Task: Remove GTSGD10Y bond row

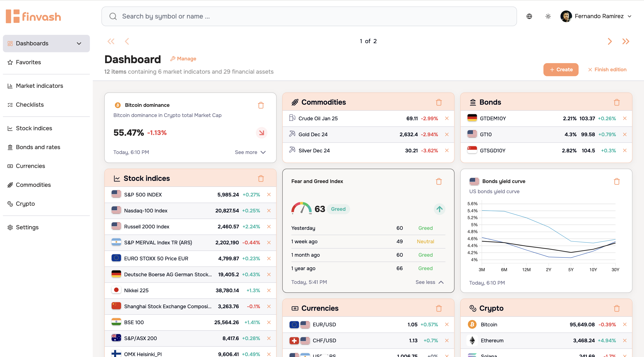Action: tap(625, 150)
